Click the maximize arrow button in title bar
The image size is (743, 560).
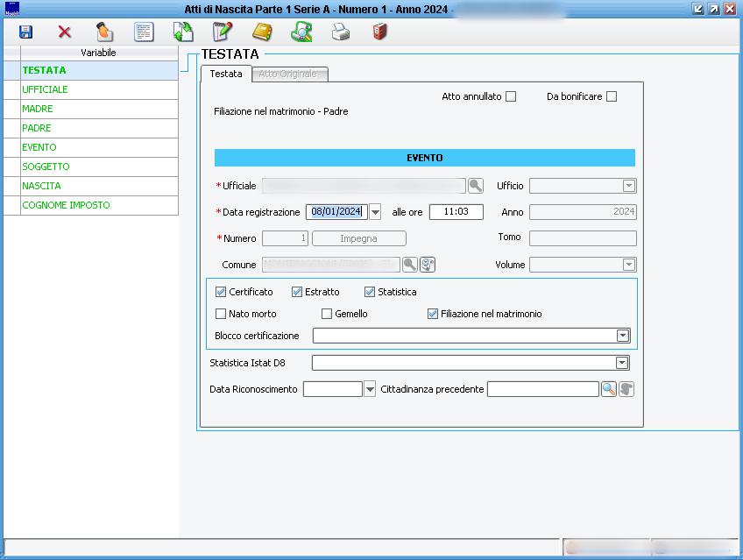tap(713, 9)
